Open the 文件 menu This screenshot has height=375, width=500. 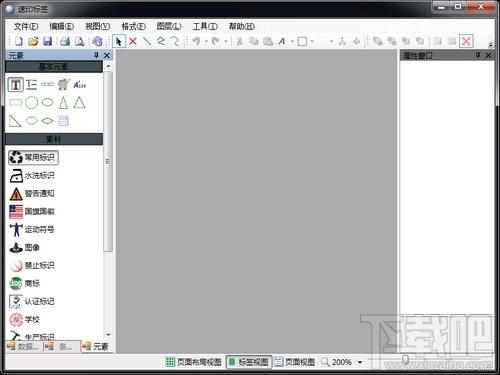[26, 26]
